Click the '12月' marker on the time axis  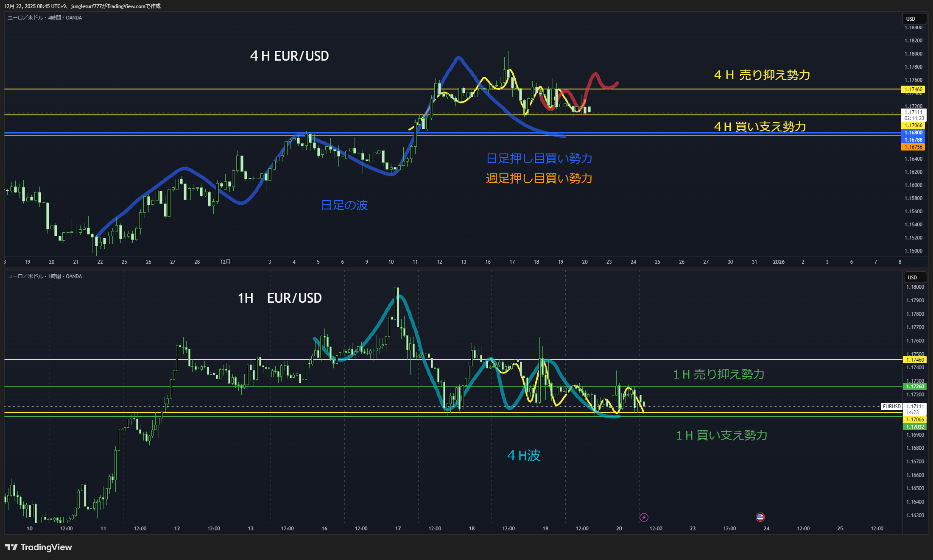[x=225, y=262]
